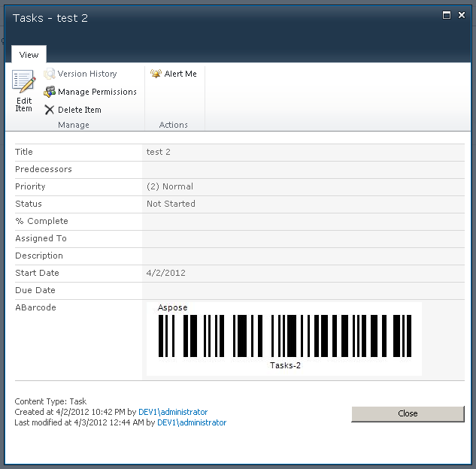This screenshot has height=469, width=476.
Task: Click the Edit Item icon
Action: pyautogui.click(x=23, y=83)
